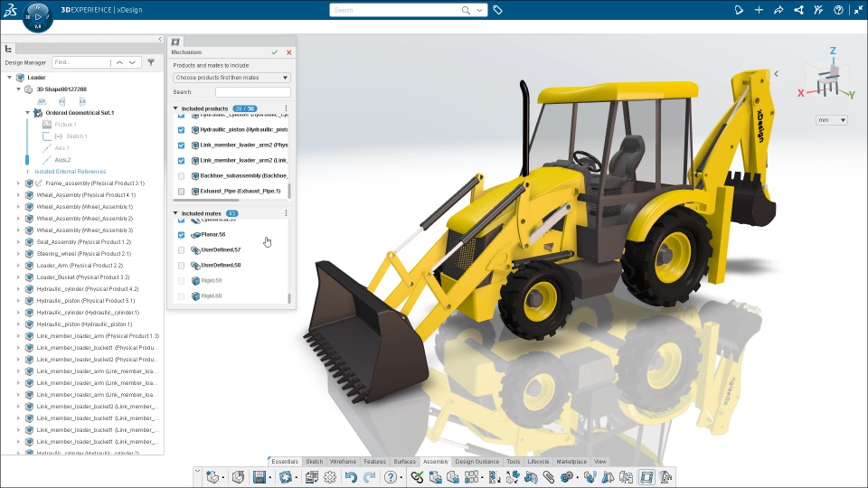Image resolution: width=868 pixels, height=488 pixels.
Task: Click the help question mark in the bottom toolbar
Action: (x=391, y=477)
